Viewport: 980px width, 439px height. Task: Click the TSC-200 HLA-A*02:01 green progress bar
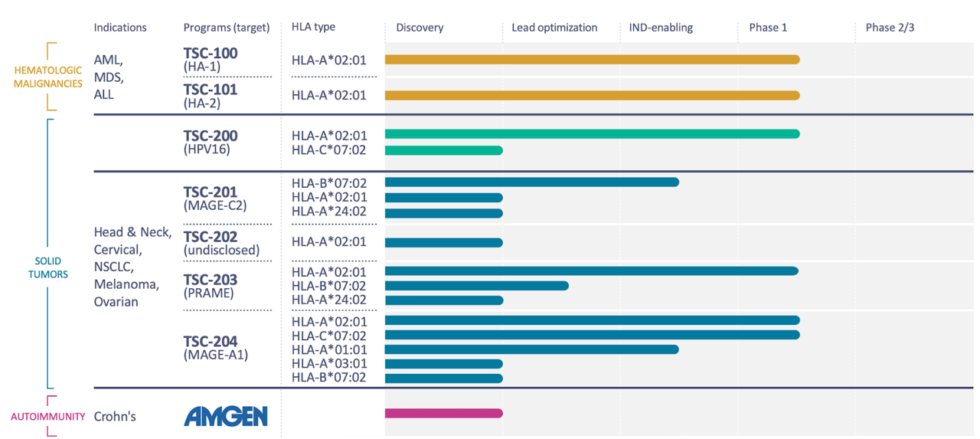click(592, 134)
